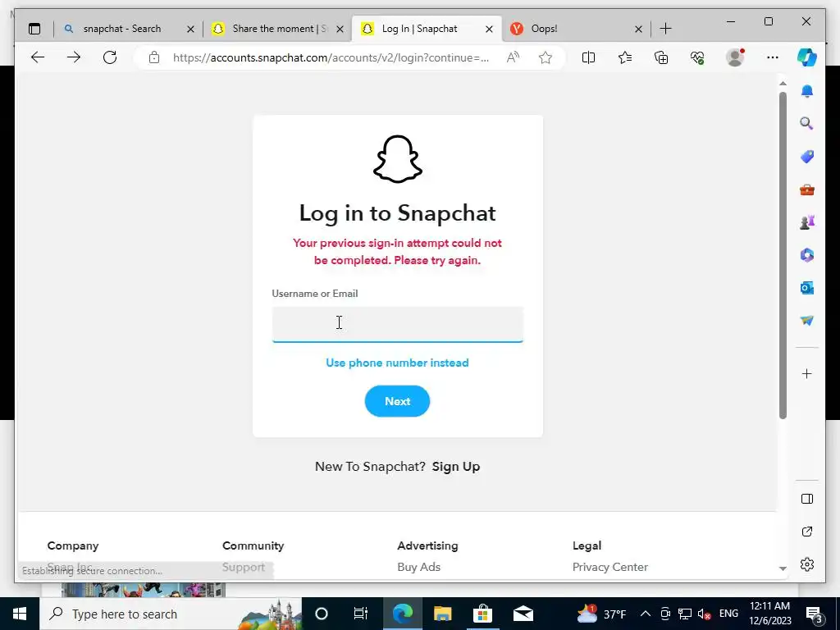Click the browser forward arrow
Viewport: 840px width, 630px height.
[73, 57]
